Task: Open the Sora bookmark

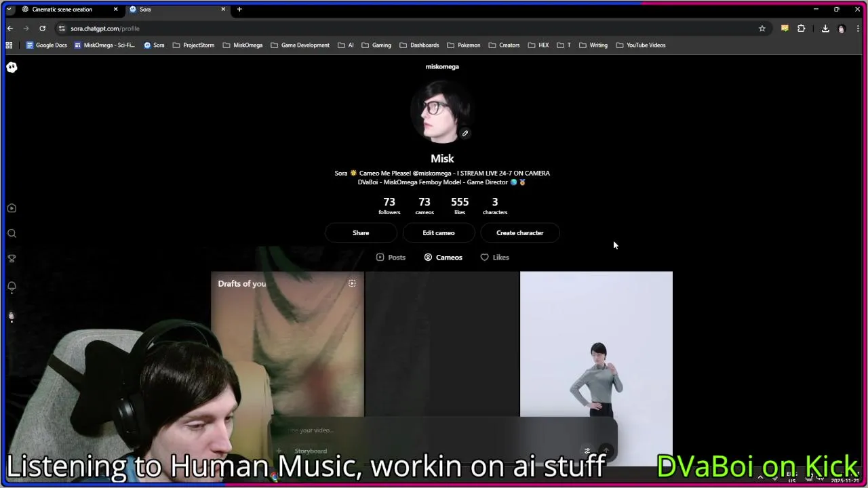Action: [x=154, y=45]
